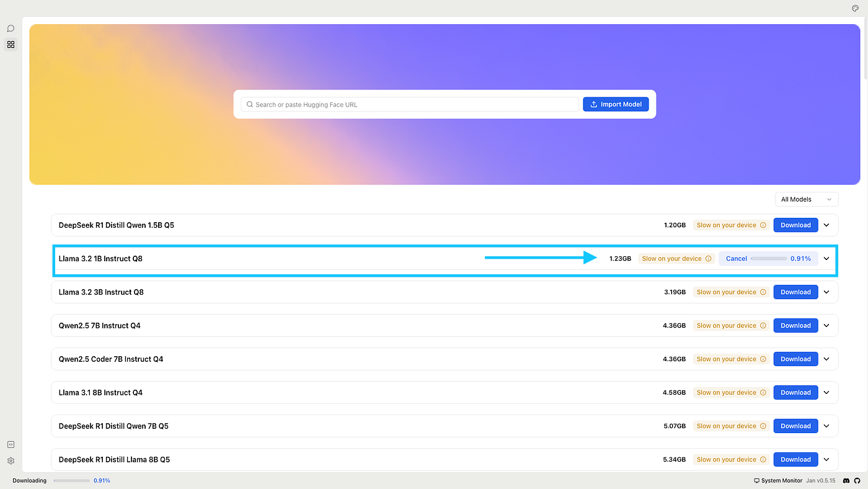Viewport: 868px width, 489px height.
Task: Click the info icon on DeepSeek R1 Distill Qwen 1.5B Q5
Action: click(763, 225)
